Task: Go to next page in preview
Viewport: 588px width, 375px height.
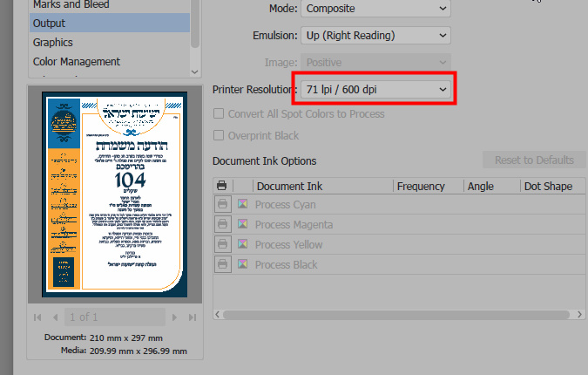Action: [174, 317]
